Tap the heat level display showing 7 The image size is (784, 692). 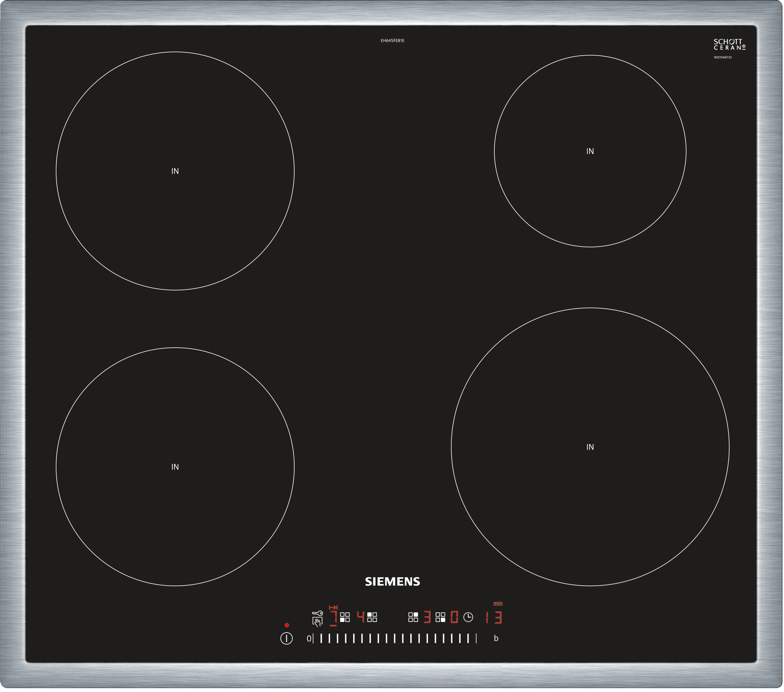(333, 617)
